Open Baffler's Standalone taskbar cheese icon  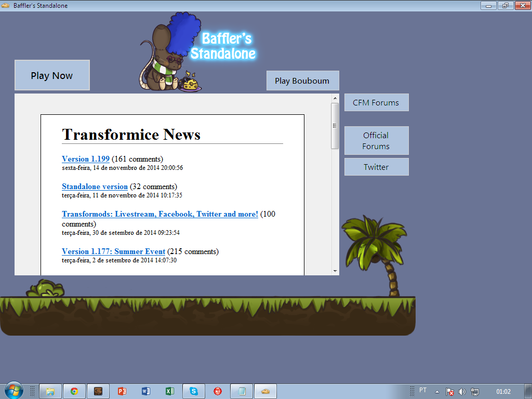(x=265, y=391)
